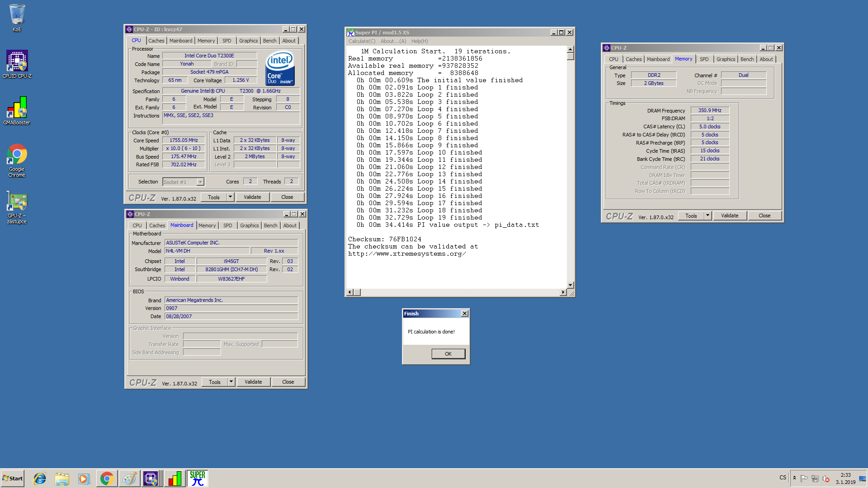Click Close button in Memory CPU-Z window
This screenshot has width=868, height=488.
pyautogui.click(x=764, y=216)
